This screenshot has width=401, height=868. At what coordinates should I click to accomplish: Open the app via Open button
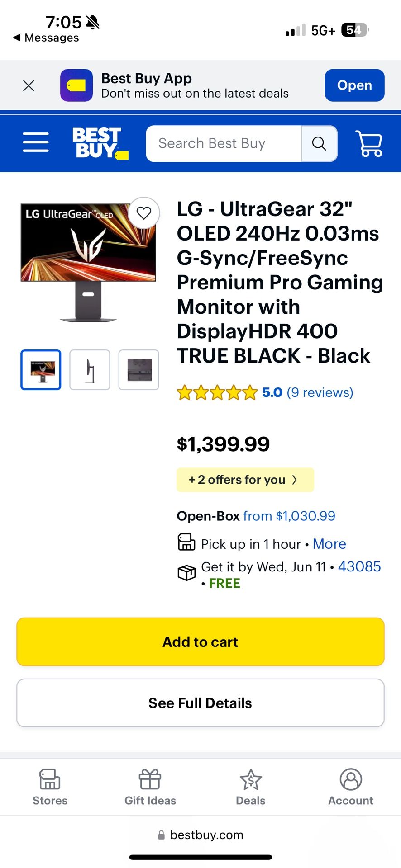pos(354,85)
